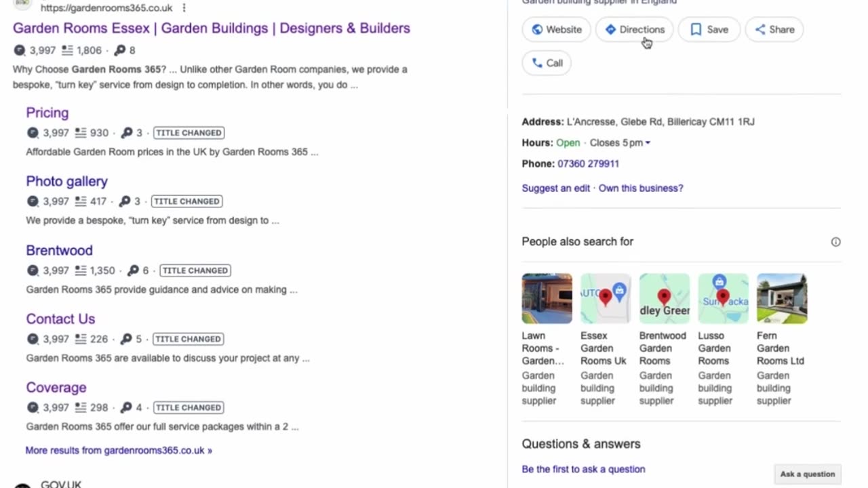Open the Brentwood sitelink
868x488 pixels.
(59, 250)
